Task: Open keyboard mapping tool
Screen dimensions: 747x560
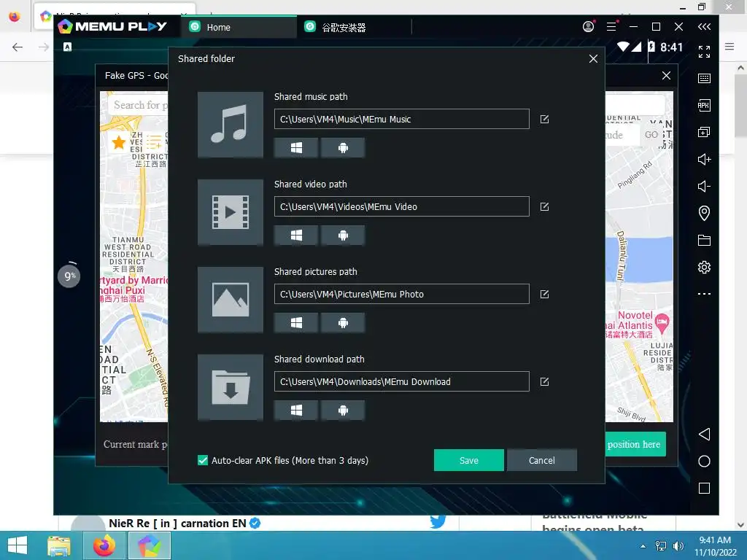Action: tap(704, 79)
